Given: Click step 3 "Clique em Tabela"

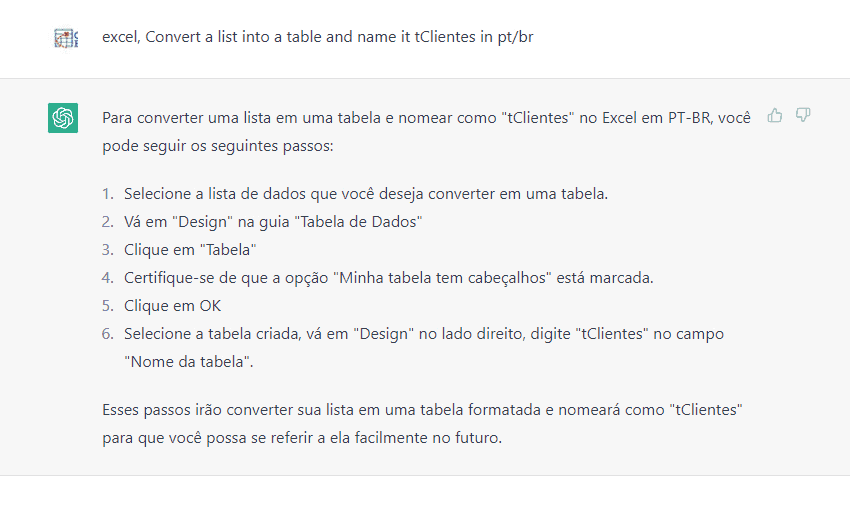Looking at the screenshot, I should 190,250.
